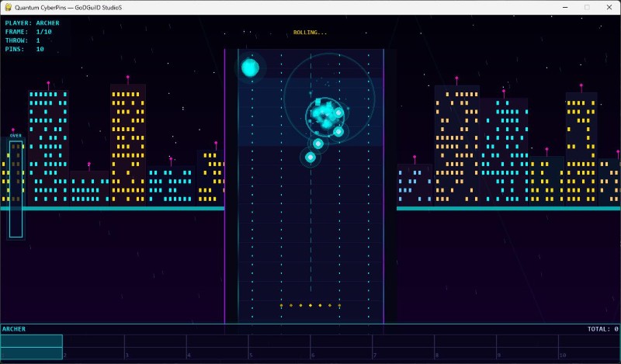The height and width of the screenshot is (364, 621).
Task: Close the Quantum CyberPins window
Action: pos(609,7)
